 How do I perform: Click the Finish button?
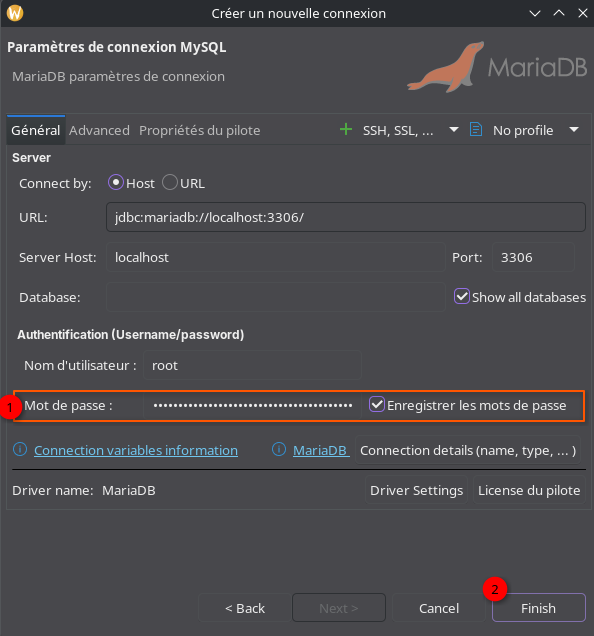coord(538,608)
